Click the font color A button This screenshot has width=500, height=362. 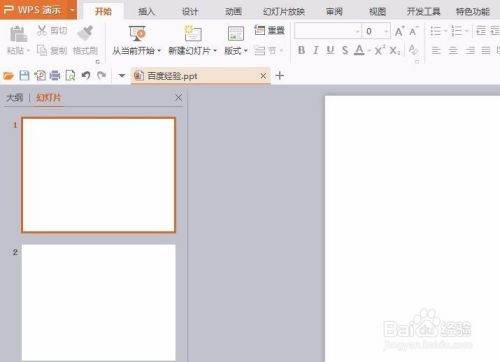coord(359,50)
